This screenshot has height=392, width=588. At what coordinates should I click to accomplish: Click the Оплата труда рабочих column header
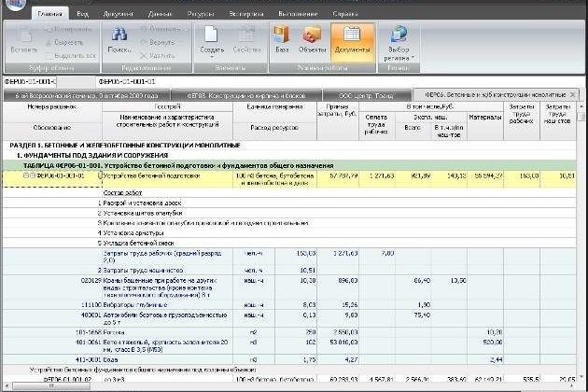[376, 124]
